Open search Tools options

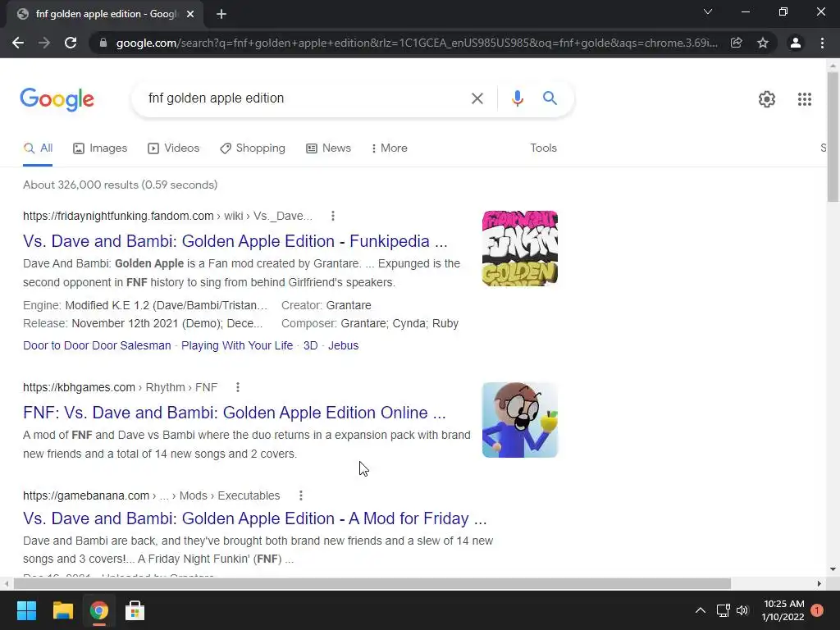tap(543, 148)
